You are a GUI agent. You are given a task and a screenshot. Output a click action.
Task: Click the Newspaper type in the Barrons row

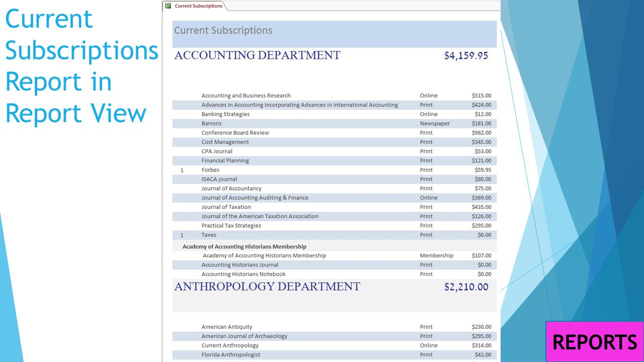tap(435, 124)
